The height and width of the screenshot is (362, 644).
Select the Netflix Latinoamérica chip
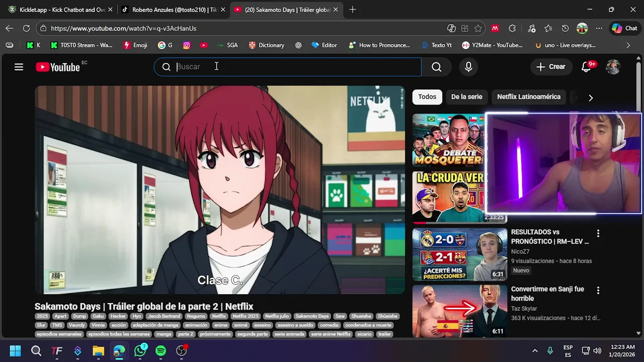click(529, 97)
